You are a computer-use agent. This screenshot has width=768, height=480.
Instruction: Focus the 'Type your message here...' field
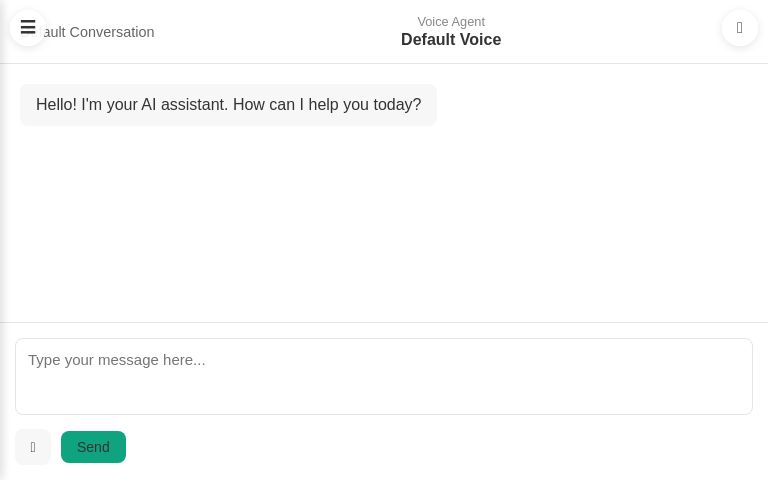[384, 376]
